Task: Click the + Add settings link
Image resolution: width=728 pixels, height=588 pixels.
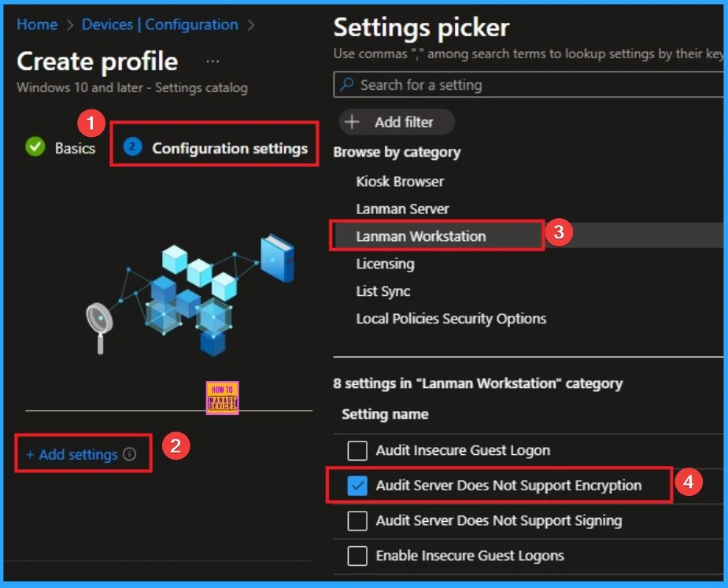Action: point(72,454)
